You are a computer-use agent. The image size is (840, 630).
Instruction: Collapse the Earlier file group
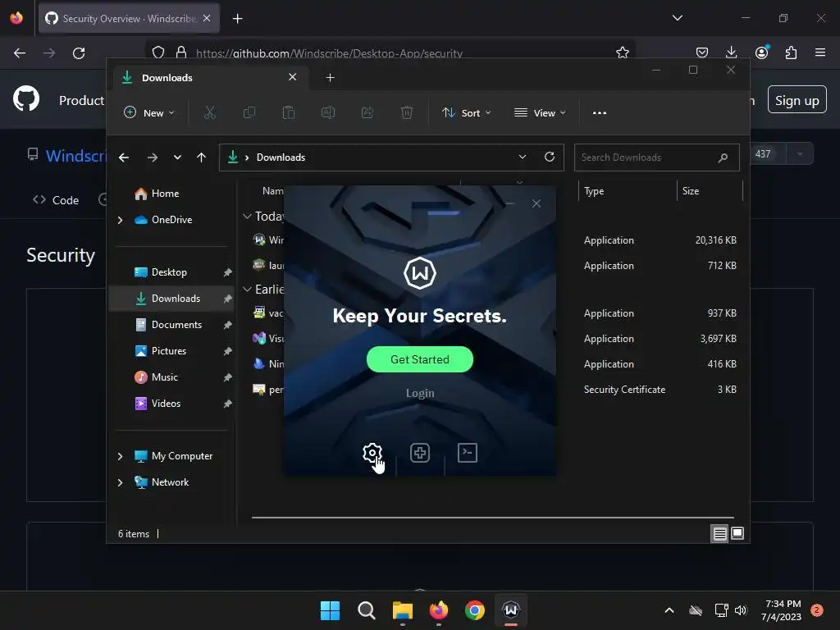pyautogui.click(x=247, y=290)
